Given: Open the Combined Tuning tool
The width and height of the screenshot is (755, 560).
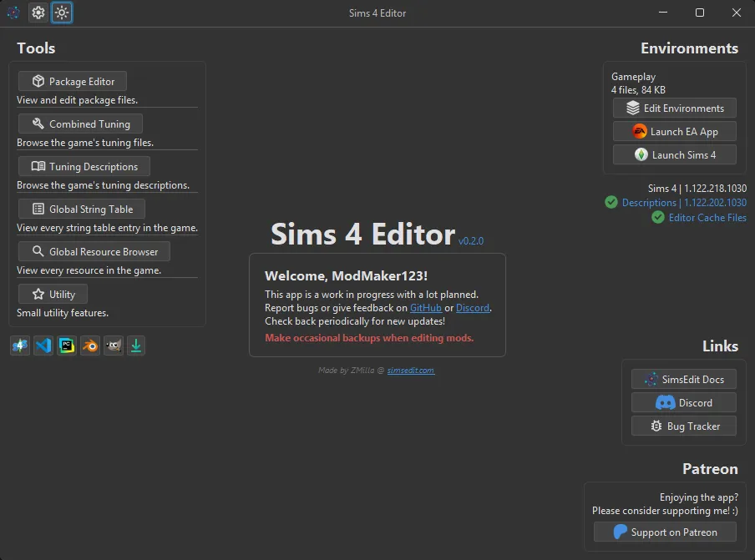Looking at the screenshot, I should tap(80, 124).
